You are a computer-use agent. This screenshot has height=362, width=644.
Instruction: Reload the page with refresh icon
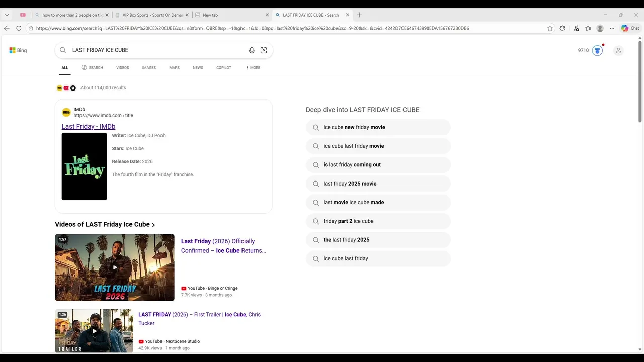[x=19, y=28]
